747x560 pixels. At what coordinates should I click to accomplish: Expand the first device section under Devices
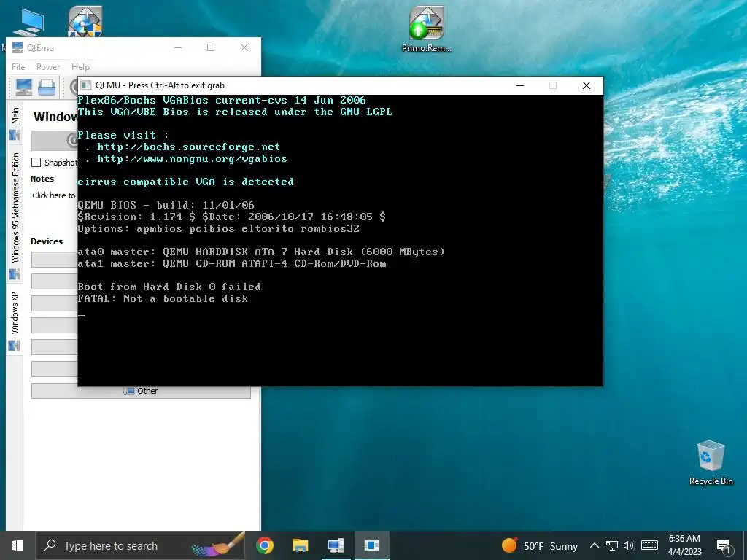tap(54, 260)
